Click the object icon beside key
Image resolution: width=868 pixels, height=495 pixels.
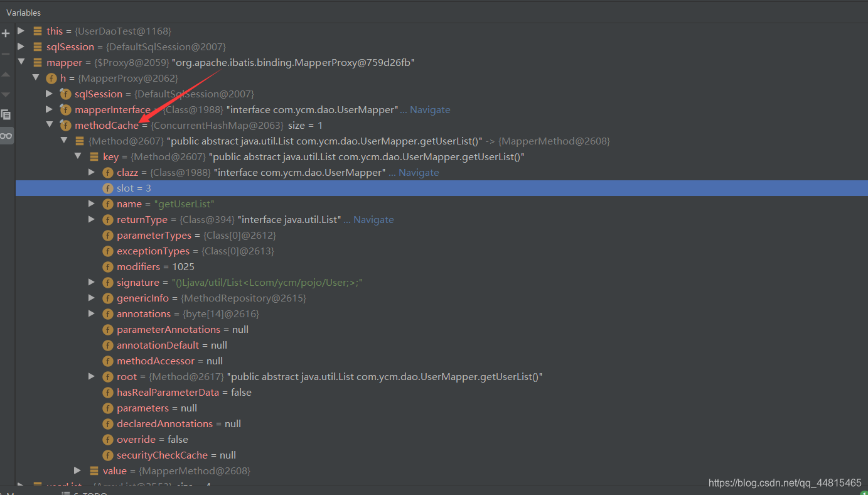(x=94, y=157)
